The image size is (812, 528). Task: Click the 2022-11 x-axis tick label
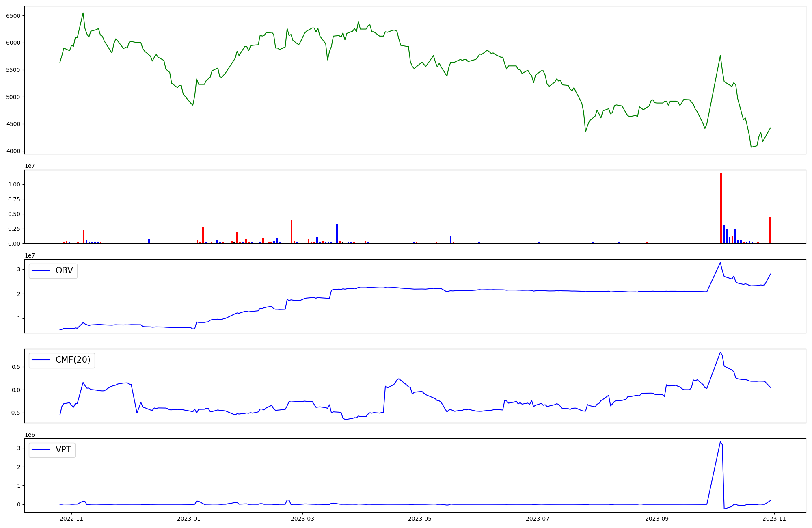(x=71, y=519)
